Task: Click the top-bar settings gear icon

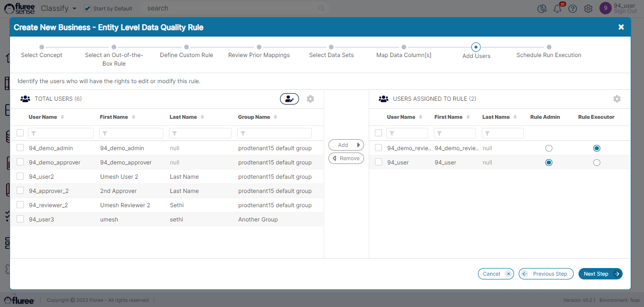Action: pyautogui.click(x=588, y=9)
